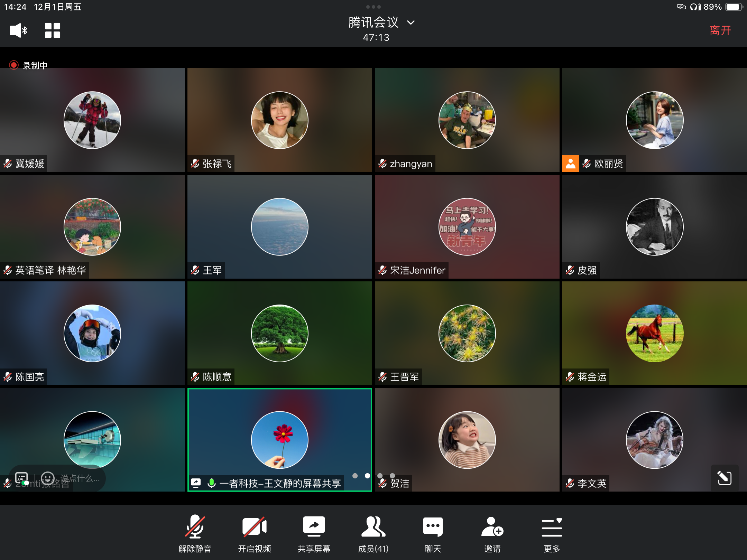The height and width of the screenshot is (560, 747).
Task: Select 欧丽贤's video tile
Action: 654,120
